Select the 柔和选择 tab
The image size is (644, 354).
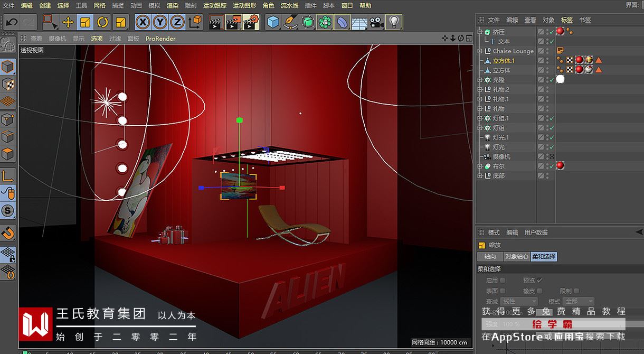tap(544, 257)
